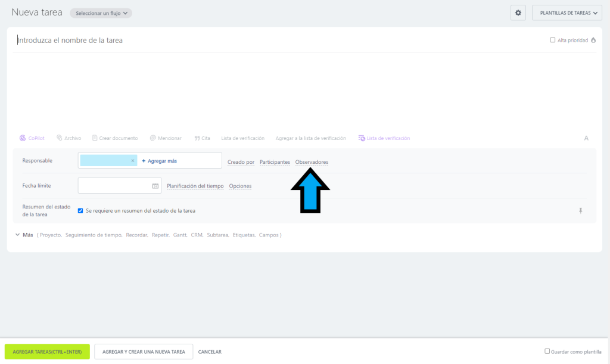Click the Crear documento icon
This screenshot has width=610, height=364.
[95, 138]
